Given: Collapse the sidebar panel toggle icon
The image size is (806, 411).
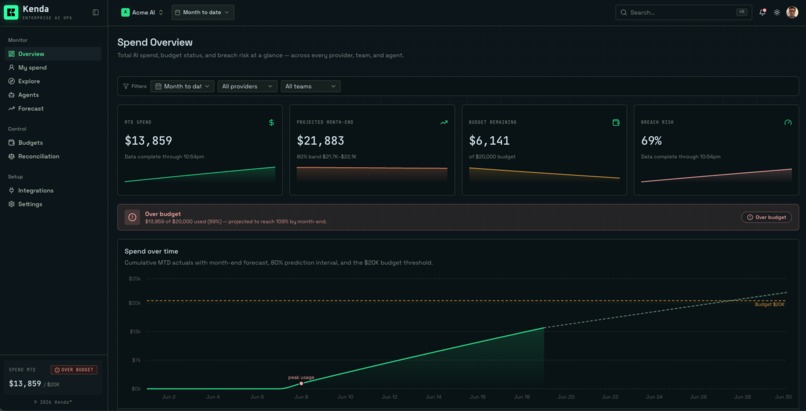Looking at the screenshot, I should tap(96, 12).
